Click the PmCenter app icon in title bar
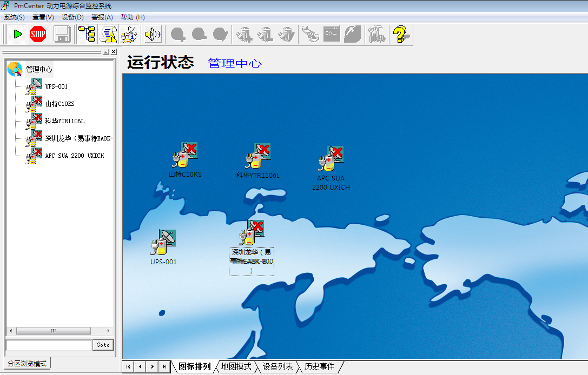This screenshot has width=588, height=375. (5, 5)
